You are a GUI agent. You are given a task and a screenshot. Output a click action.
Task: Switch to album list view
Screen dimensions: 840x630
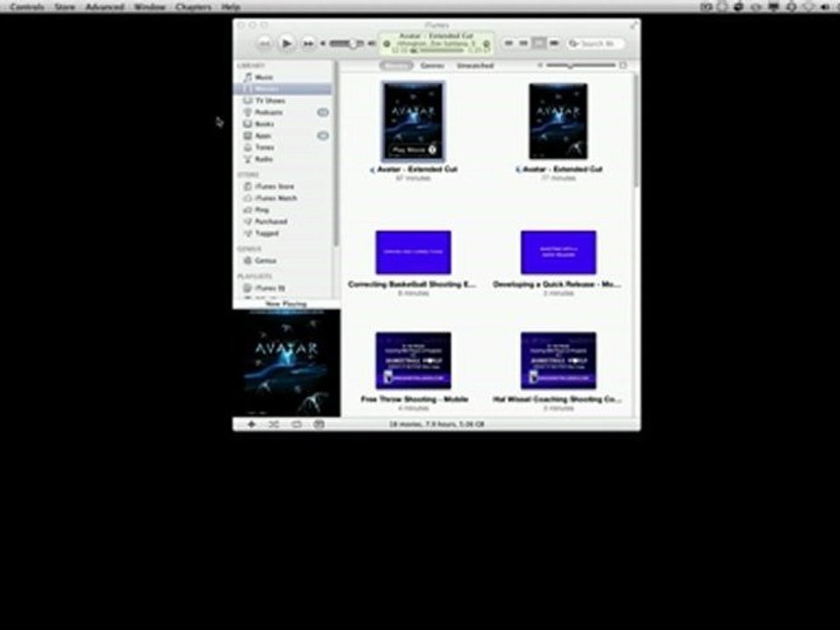[524, 44]
